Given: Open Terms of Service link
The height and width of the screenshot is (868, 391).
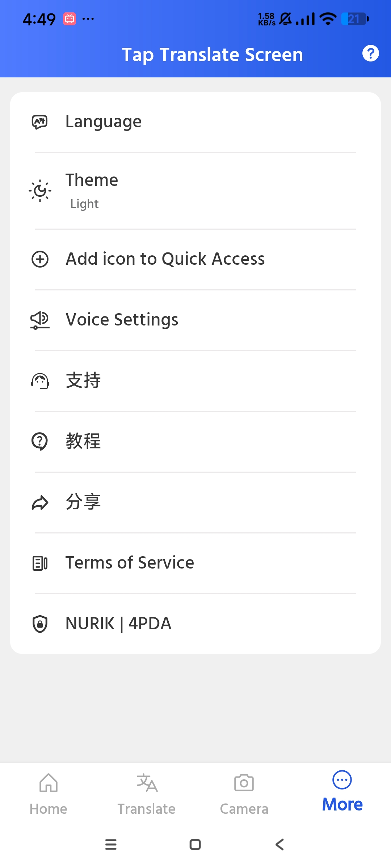Looking at the screenshot, I should coord(195,563).
